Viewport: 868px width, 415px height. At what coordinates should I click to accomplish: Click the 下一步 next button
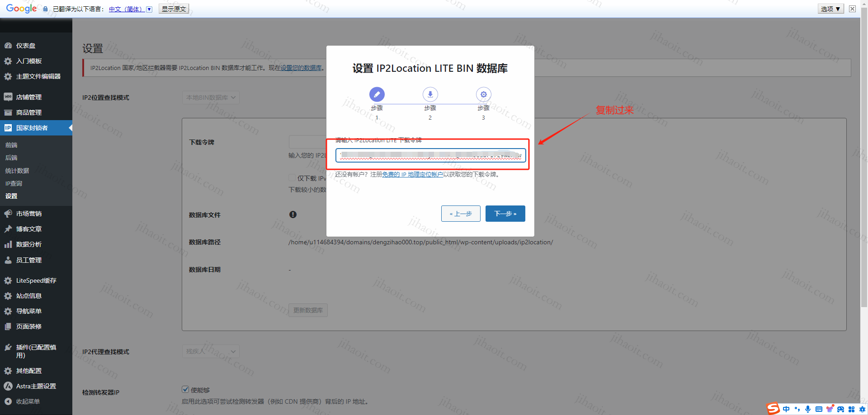[x=505, y=214]
